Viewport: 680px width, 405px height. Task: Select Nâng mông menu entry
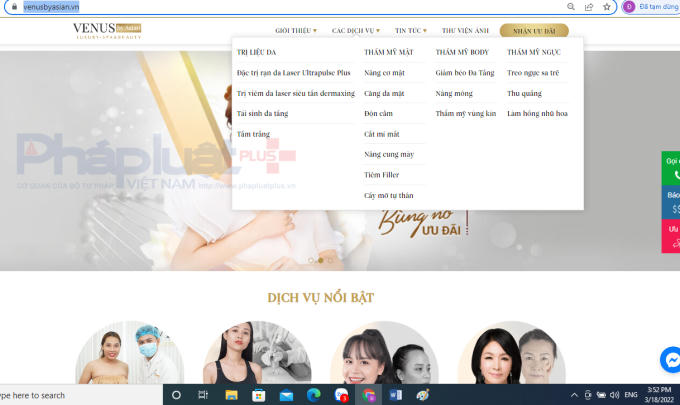(x=454, y=93)
